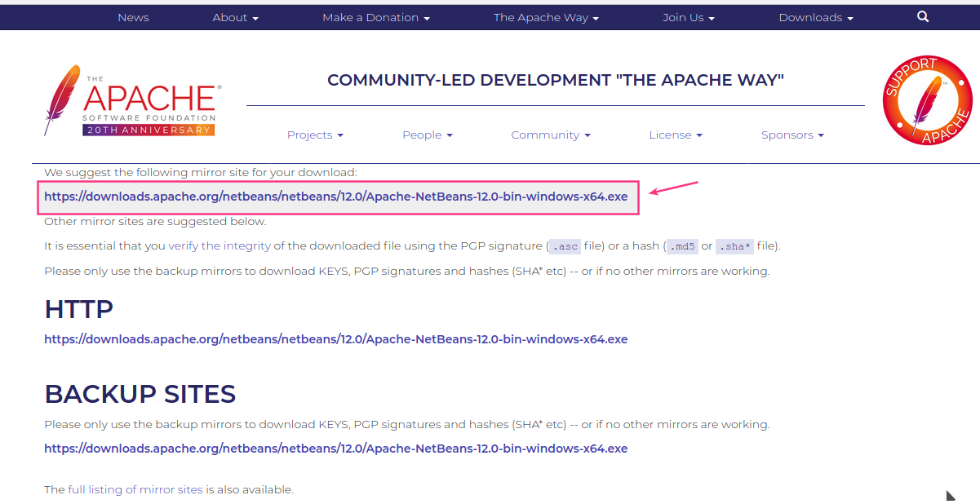Click the circular Support Apache badge
The image size is (980, 504).
pyautogui.click(x=926, y=100)
